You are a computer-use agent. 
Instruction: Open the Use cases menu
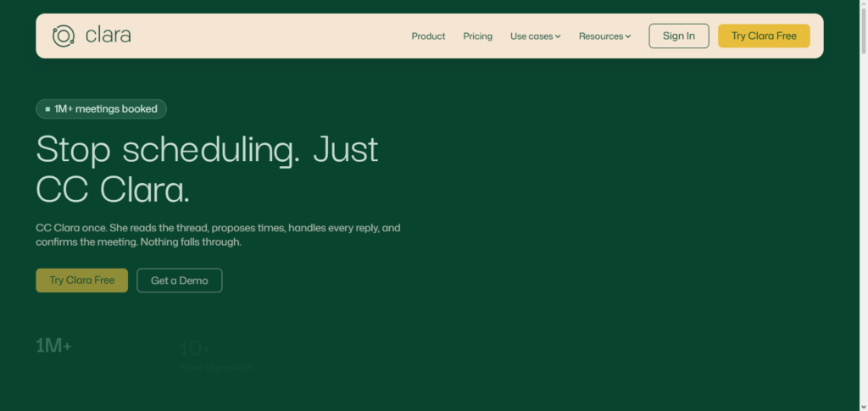point(536,36)
